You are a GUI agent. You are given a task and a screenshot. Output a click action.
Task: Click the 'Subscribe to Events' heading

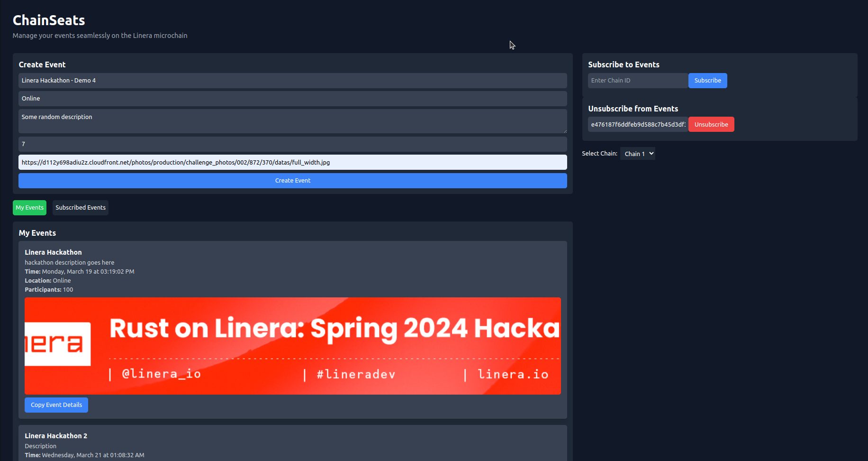[624, 65]
